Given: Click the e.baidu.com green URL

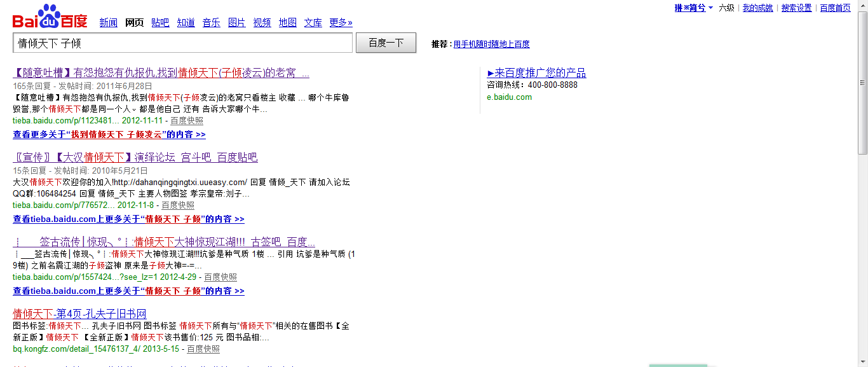Looking at the screenshot, I should coord(509,97).
